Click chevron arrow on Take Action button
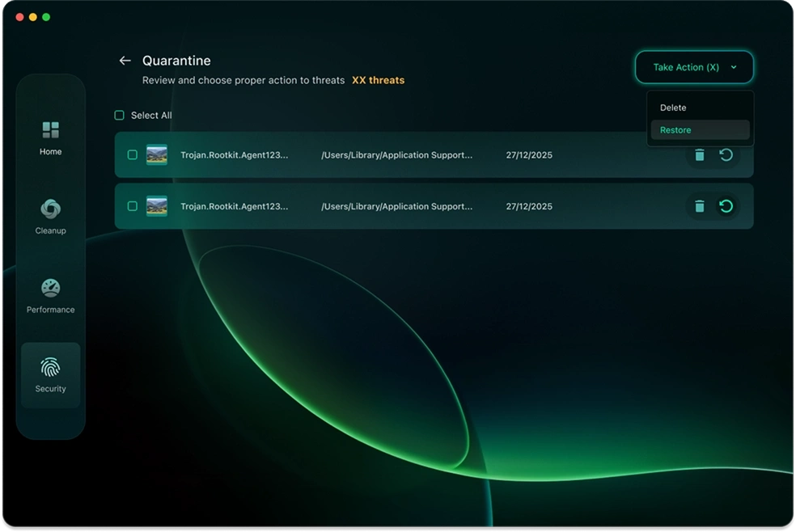The width and height of the screenshot is (796, 532). (734, 67)
